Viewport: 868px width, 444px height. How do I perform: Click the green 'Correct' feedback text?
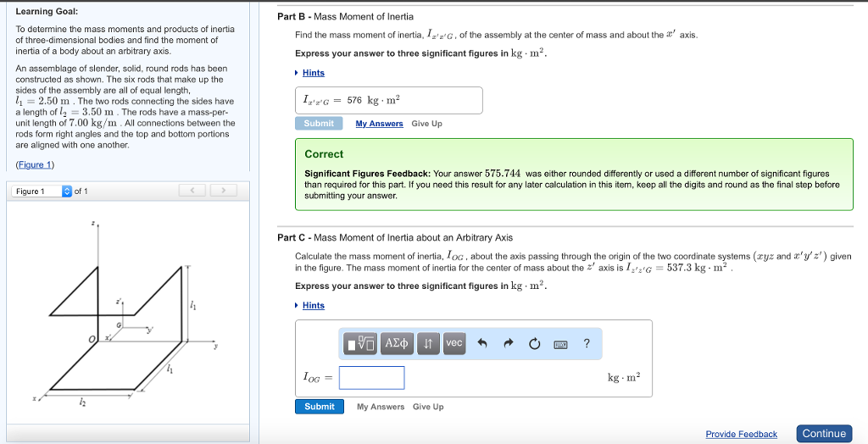click(324, 154)
